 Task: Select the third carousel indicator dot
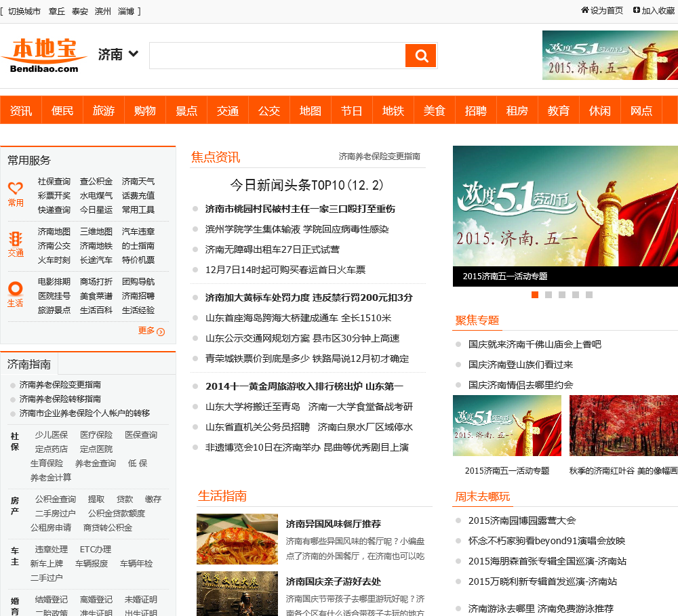click(x=561, y=295)
